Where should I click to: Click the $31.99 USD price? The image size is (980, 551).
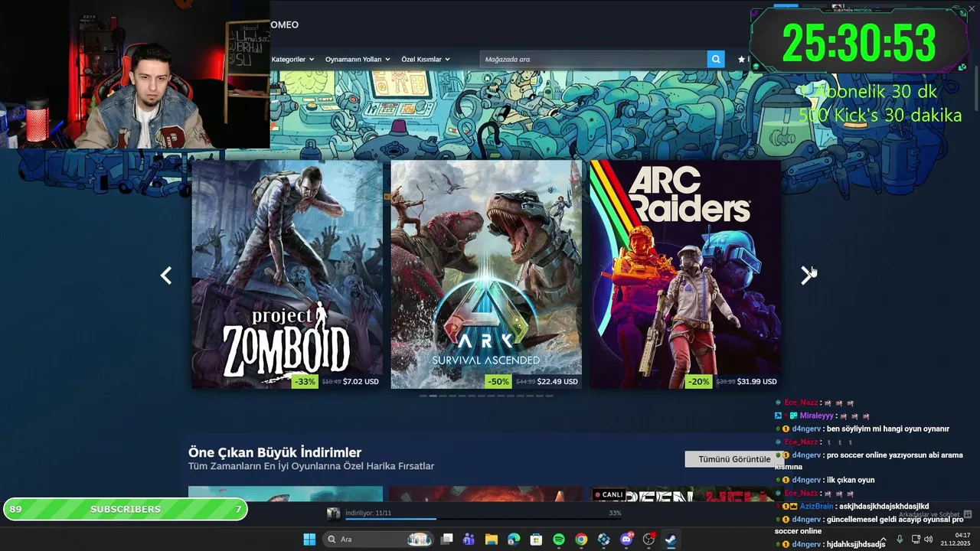click(756, 381)
